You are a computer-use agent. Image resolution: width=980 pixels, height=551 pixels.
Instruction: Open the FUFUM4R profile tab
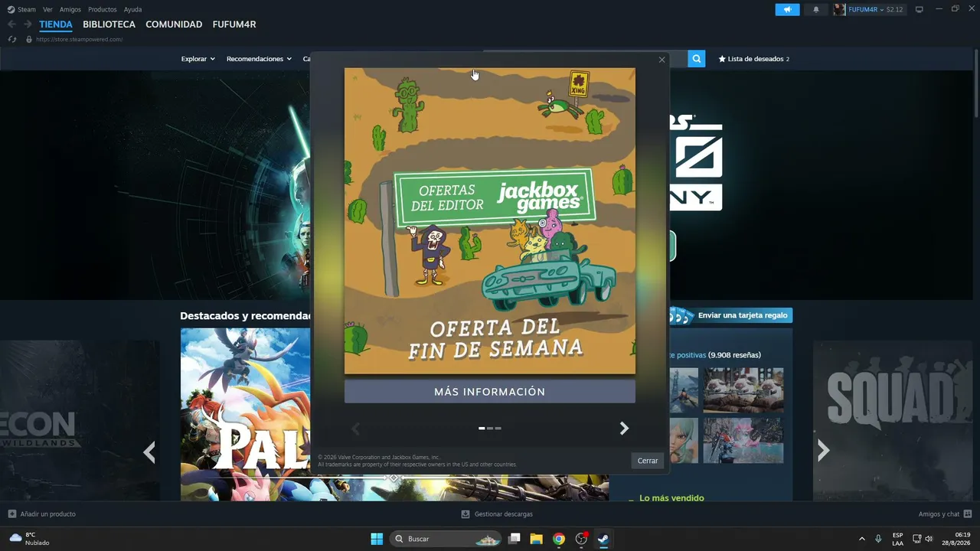point(234,24)
